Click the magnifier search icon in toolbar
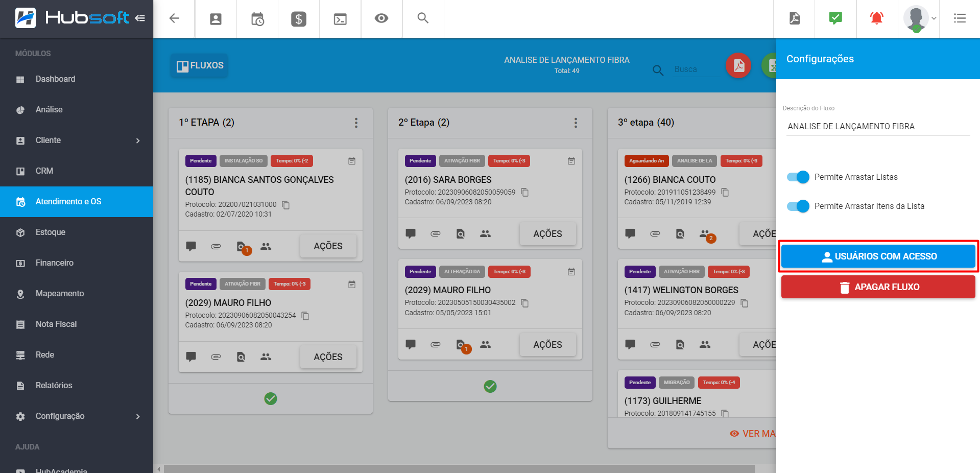The width and height of the screenshot is (980, 473). tap(423, 18)
